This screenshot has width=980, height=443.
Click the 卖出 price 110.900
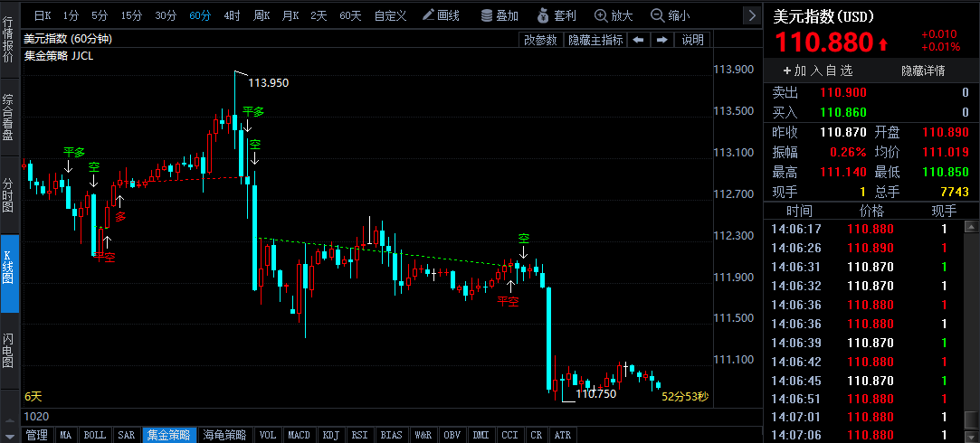click(x=843, y=93)
